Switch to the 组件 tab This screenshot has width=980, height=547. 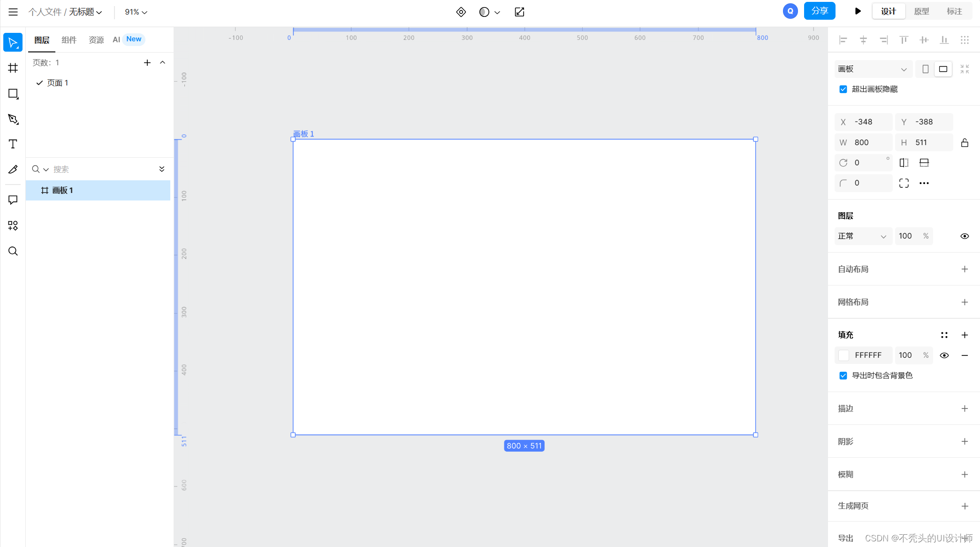tap(69, 40)
